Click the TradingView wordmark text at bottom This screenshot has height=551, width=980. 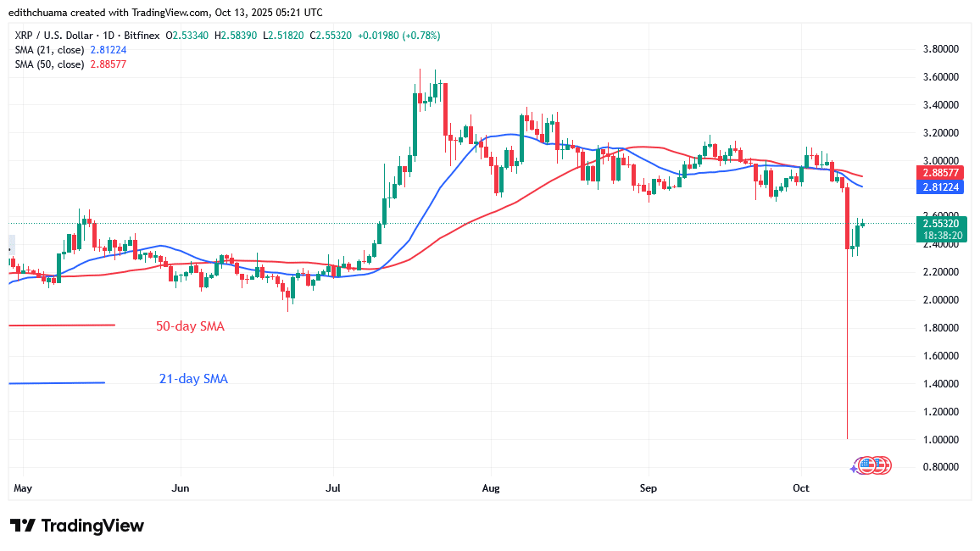[92, 526]
